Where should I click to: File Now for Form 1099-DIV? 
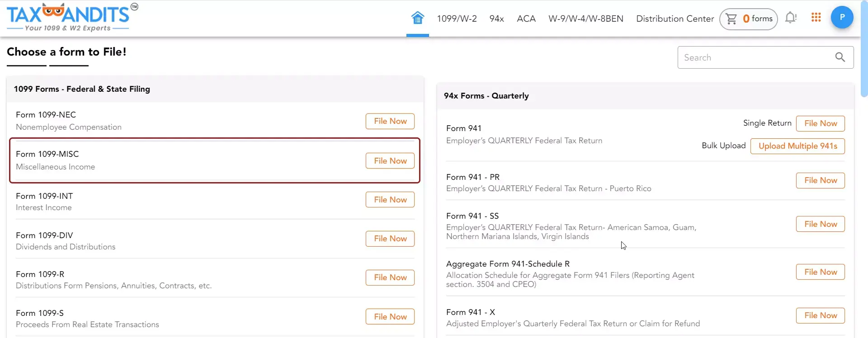(390, 239)
